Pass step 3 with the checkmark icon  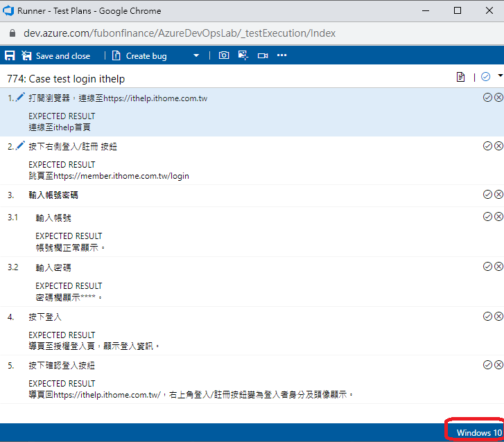point(487,195)
